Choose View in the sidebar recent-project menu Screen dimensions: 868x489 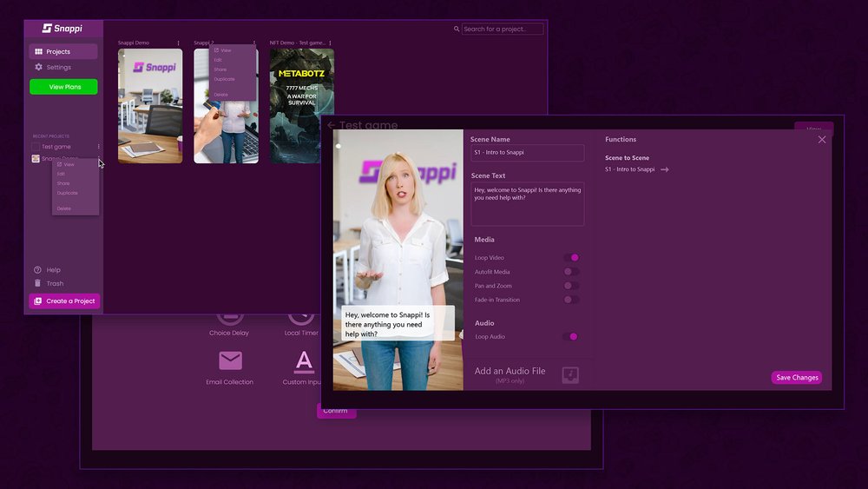pyautogui.click(x=66, y=164)
